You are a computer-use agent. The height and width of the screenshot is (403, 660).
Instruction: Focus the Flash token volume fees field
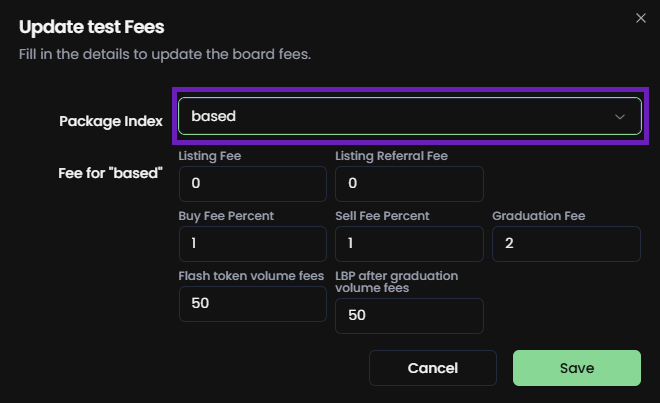tap(253, 304)
